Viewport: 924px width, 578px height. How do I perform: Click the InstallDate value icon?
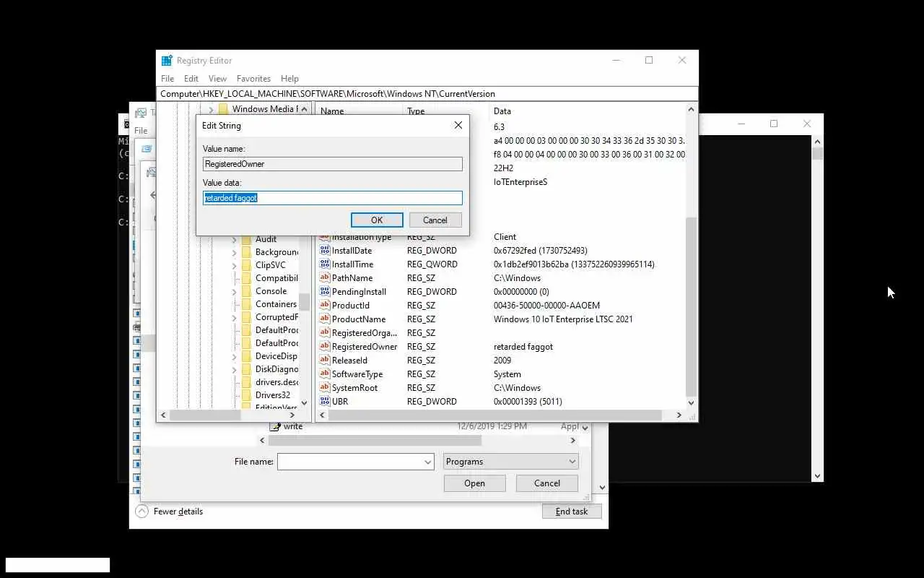click(x=325, y=251)
